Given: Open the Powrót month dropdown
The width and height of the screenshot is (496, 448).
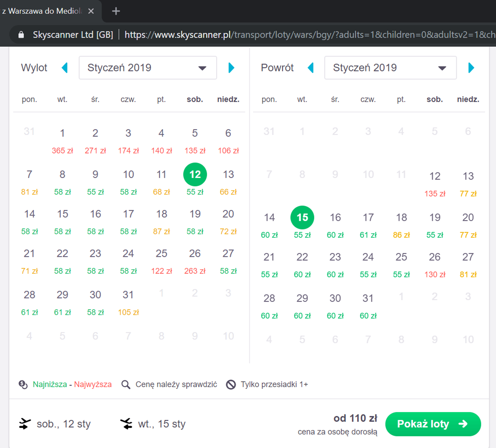Looking at the screenshot, I should [x=390, y=68].
